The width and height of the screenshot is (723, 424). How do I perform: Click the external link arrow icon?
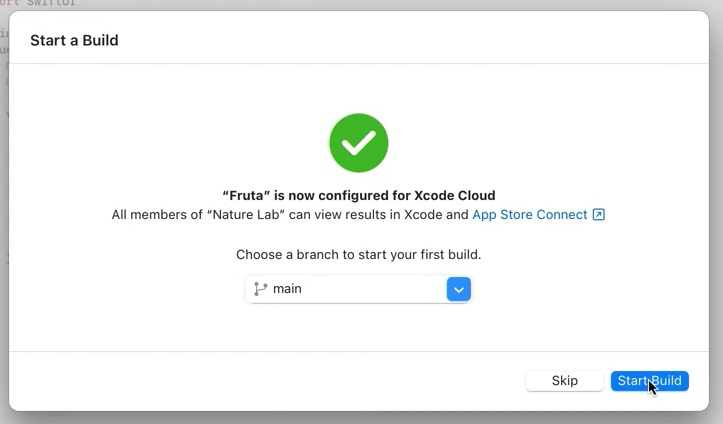click(599, 214)
